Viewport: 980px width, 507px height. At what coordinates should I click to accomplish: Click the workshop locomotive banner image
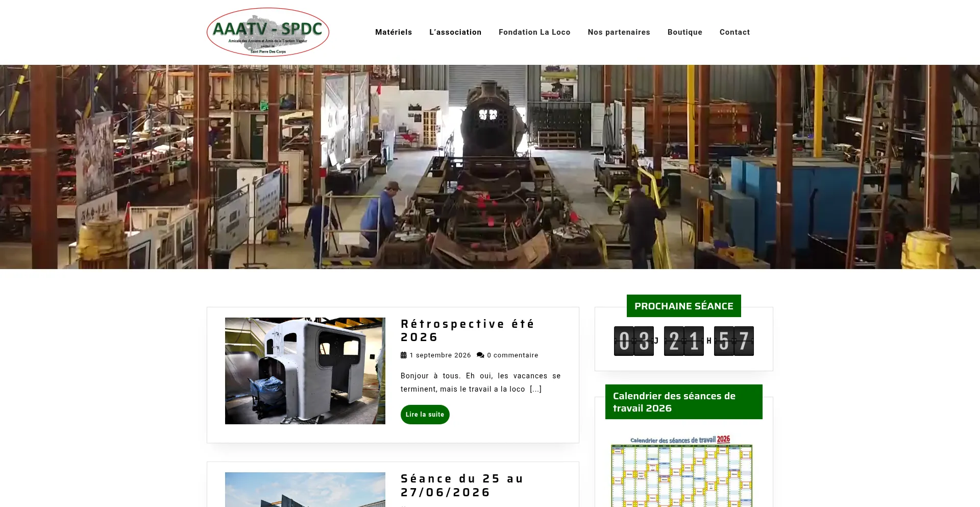[x=490, y=167]
